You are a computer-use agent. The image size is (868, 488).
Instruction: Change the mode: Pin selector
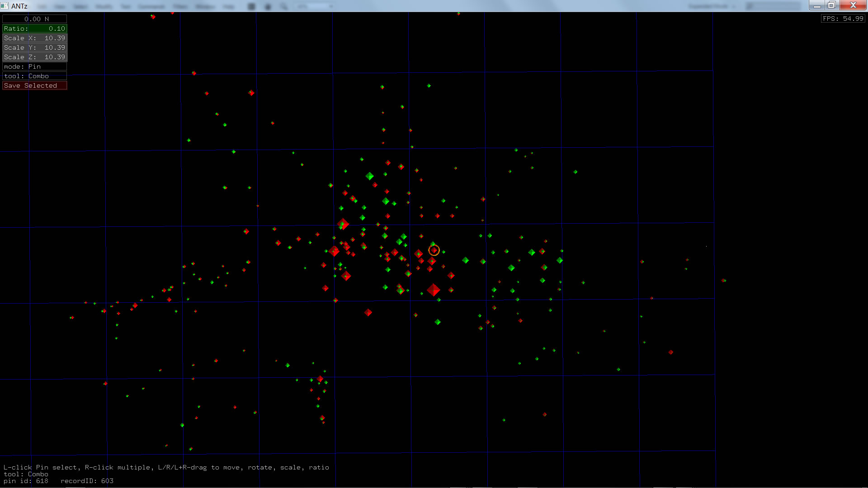pyautogui.click(x=34, y=66)
